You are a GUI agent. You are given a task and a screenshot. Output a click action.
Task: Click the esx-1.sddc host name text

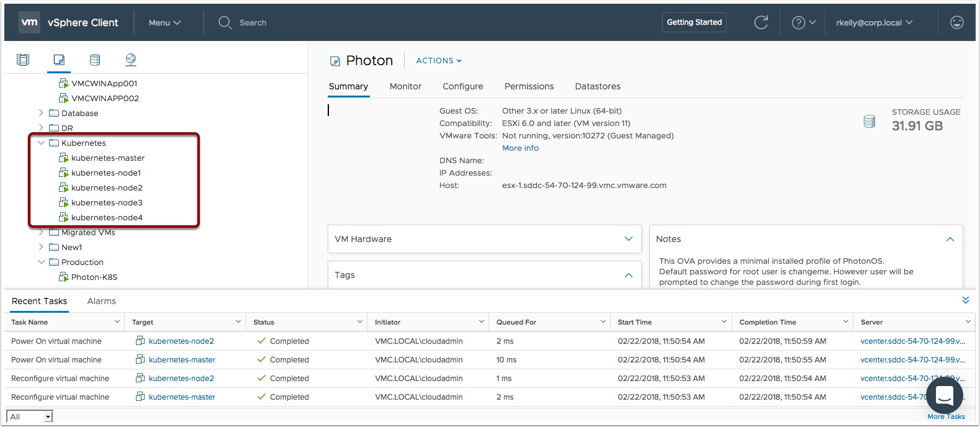(x=584, y=186)
